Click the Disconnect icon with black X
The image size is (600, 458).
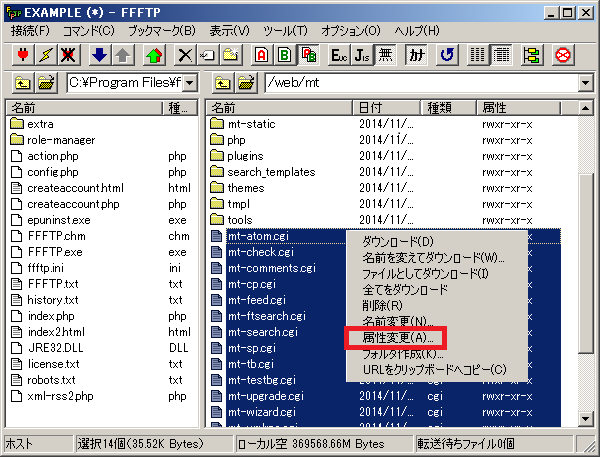[x=68, y=55]
